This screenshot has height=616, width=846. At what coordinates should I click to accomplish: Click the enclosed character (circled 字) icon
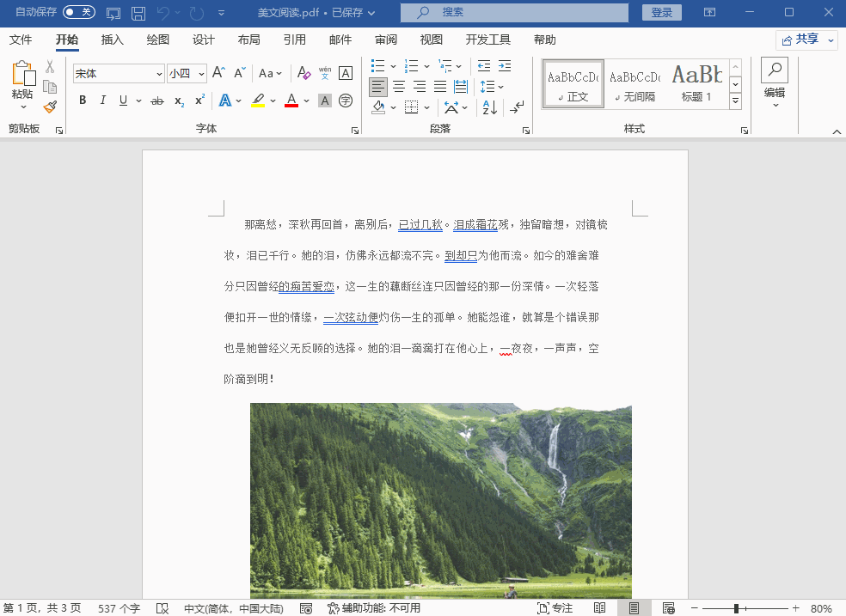(346, 101)
